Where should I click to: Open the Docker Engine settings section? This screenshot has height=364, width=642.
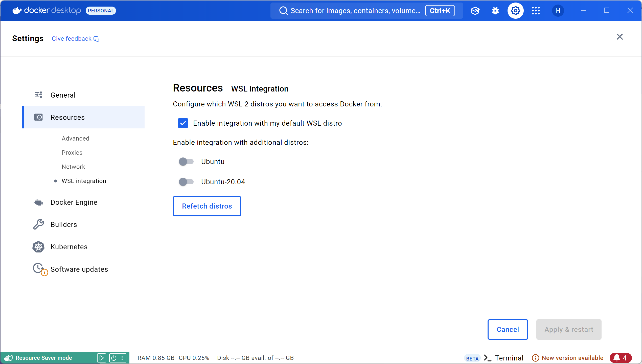(74, 202)
